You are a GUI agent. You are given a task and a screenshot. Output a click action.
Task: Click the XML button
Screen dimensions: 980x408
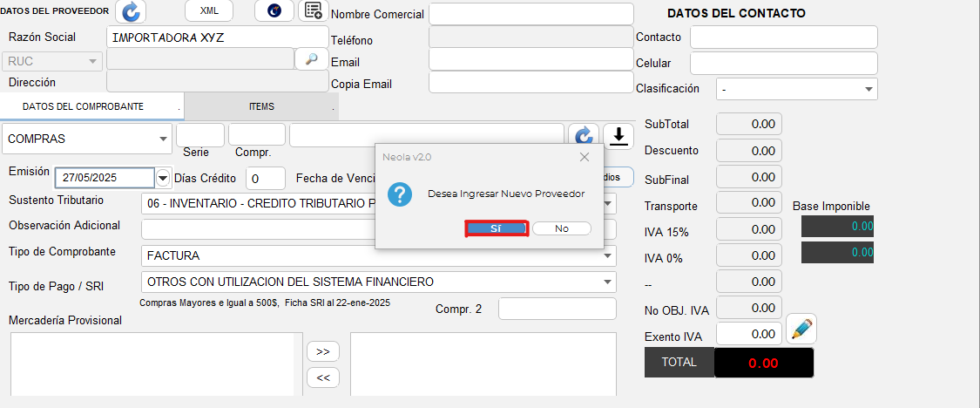click(x=209, y=10)
